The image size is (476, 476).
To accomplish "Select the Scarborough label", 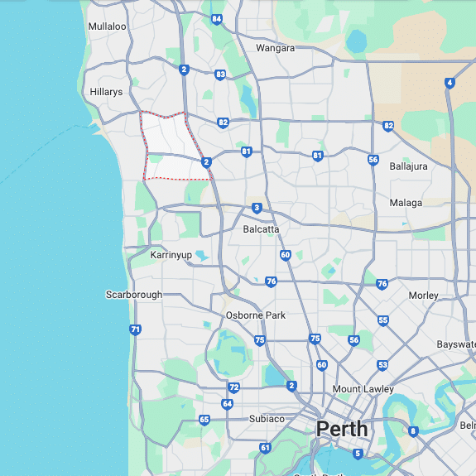I will click(134, 295).
